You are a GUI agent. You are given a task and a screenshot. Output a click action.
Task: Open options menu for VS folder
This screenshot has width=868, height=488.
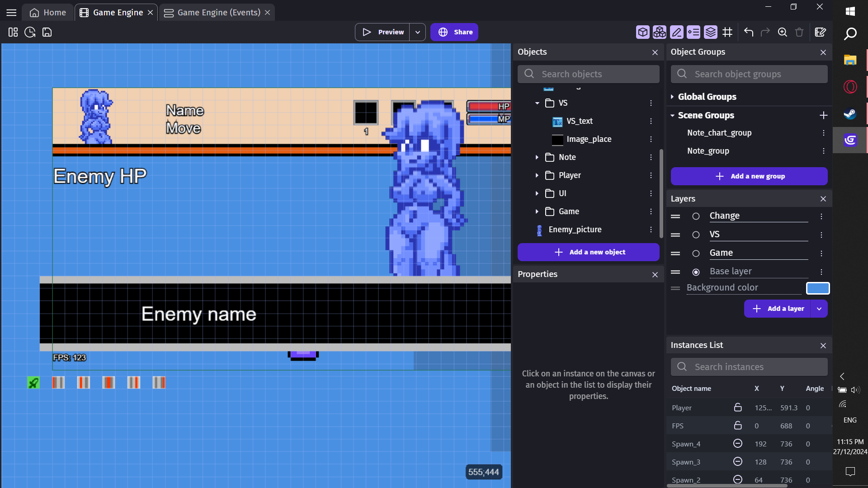(x=651, y=103)
